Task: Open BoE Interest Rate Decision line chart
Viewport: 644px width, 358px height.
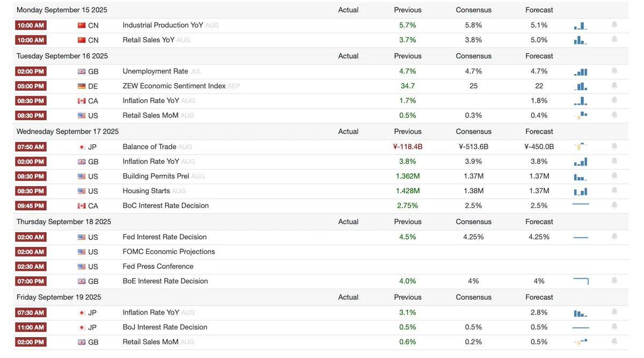Action: [x=581, y=281]
